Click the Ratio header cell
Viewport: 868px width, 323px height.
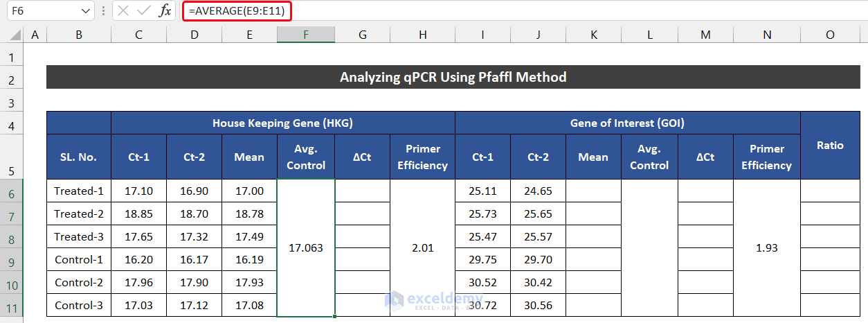(830, 146)
